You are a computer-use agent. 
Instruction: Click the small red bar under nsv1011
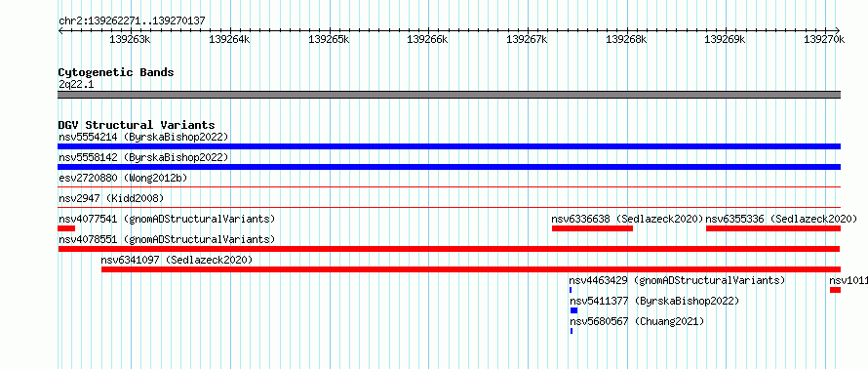click(x=835, y=290)
